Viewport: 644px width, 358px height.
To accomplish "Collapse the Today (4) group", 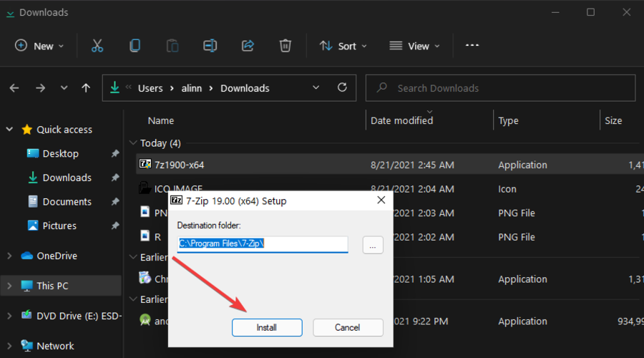I will [132, 143].
